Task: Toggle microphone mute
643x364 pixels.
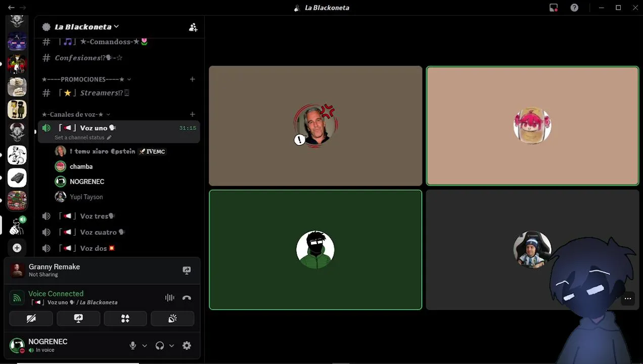Action: coord(132,346)
